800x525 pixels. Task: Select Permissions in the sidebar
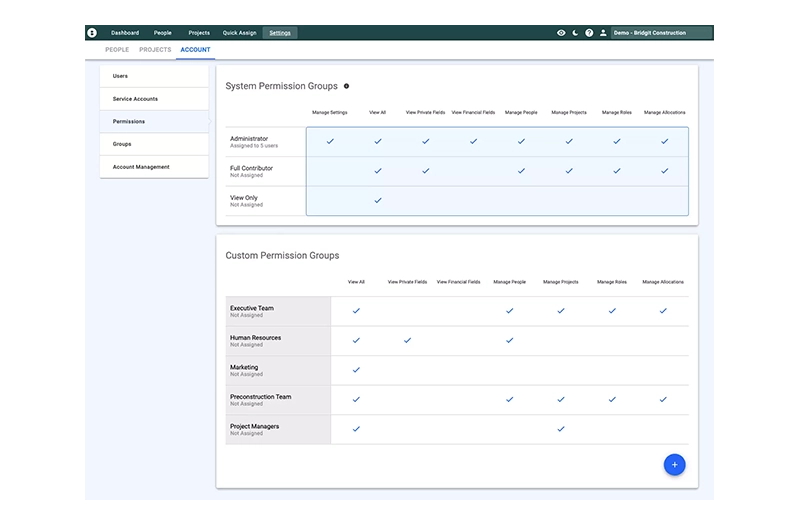point(154,121)
